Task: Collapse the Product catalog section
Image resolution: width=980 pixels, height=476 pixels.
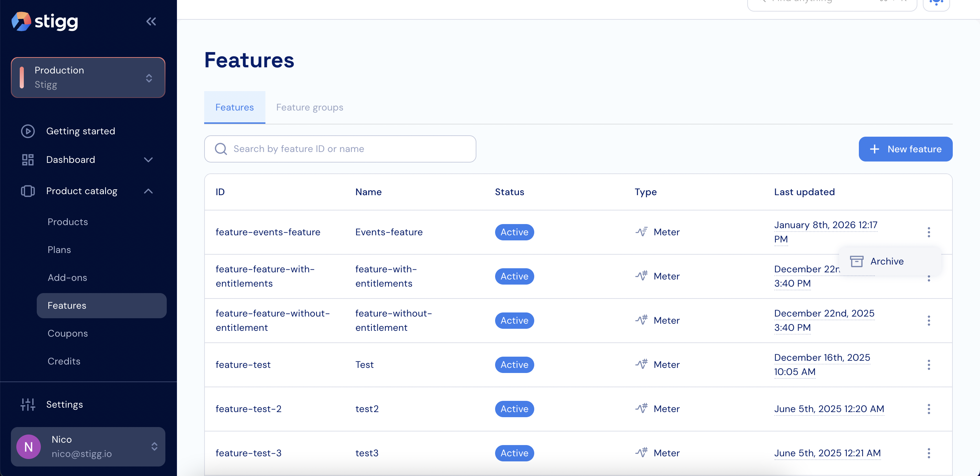Action: click(x=148, y=191)
